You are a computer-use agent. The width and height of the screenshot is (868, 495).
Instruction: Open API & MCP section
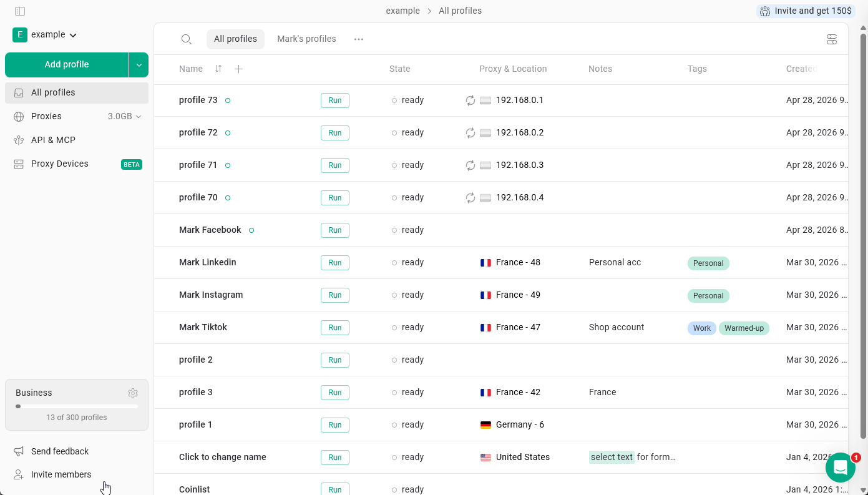pos(77,140)
